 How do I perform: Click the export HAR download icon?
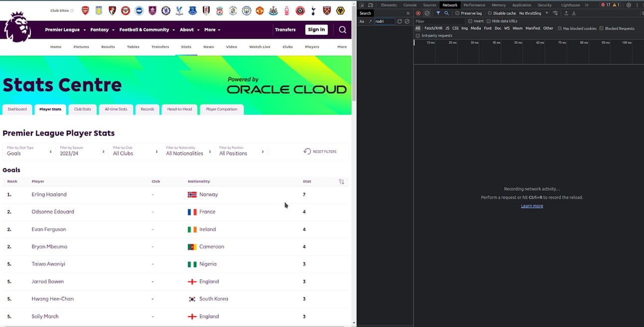click(574, 13)
